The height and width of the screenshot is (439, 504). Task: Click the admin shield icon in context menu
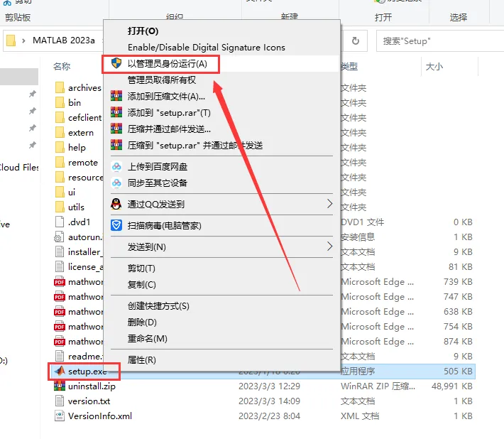116,63
